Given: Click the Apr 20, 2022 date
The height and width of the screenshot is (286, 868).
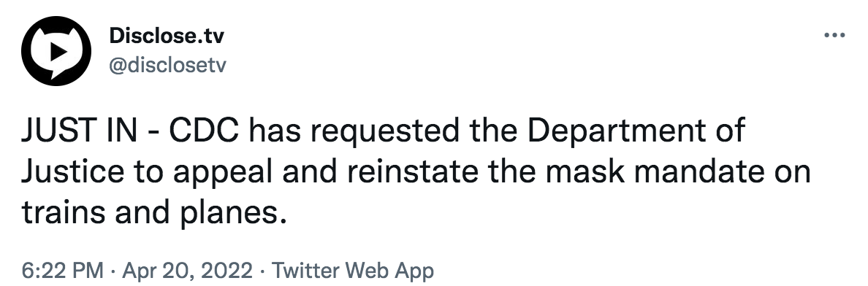Looking at the screenshot, I should click(x=187, y=271).
